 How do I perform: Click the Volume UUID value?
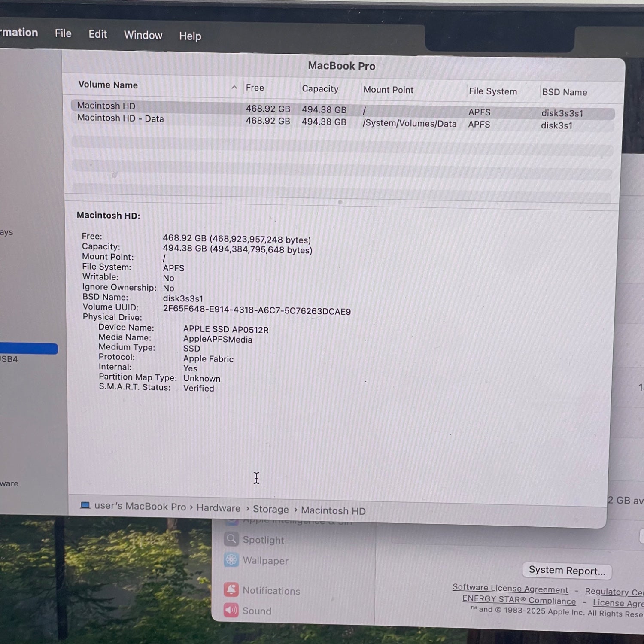point(257,311)
